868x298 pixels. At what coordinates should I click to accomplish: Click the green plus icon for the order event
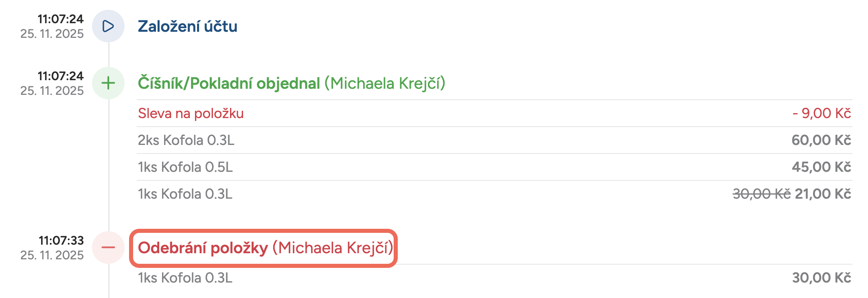pyautogui.click(x=108, y=83)
